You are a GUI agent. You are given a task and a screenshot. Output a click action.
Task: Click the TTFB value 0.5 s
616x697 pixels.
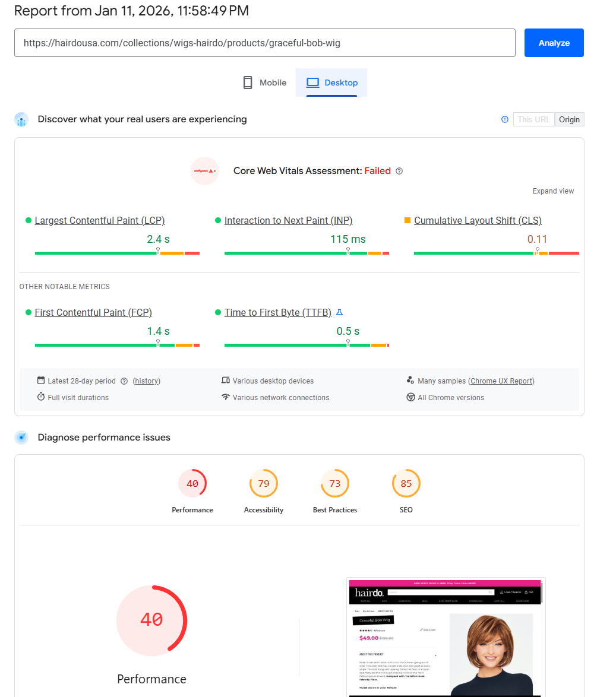click(x=348, y=331)
